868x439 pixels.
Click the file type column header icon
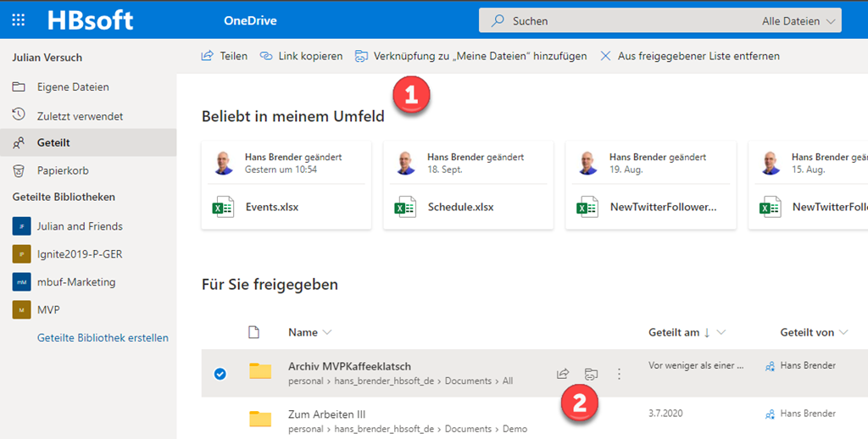pos(253,332)
